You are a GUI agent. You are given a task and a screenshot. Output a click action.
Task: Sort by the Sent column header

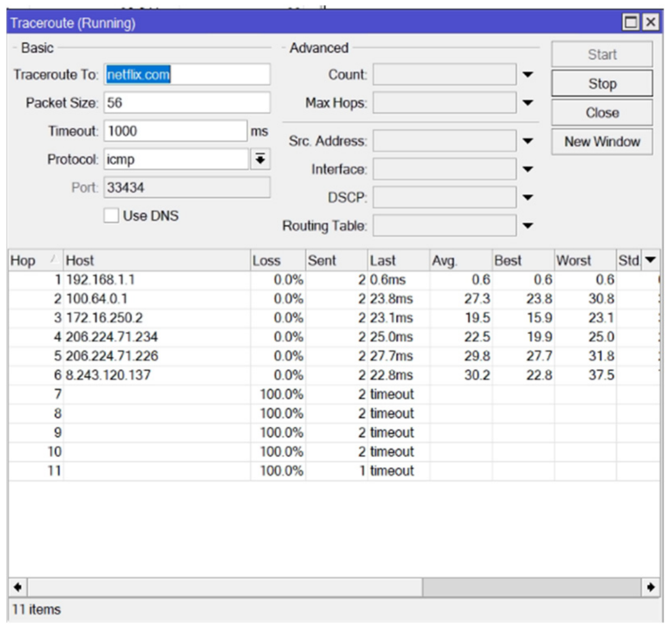336,260
